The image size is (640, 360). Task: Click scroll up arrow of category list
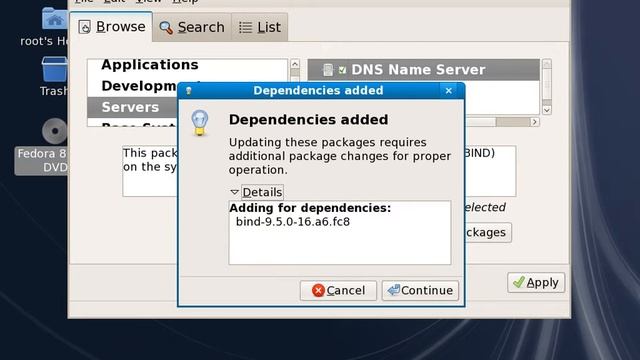295,64
